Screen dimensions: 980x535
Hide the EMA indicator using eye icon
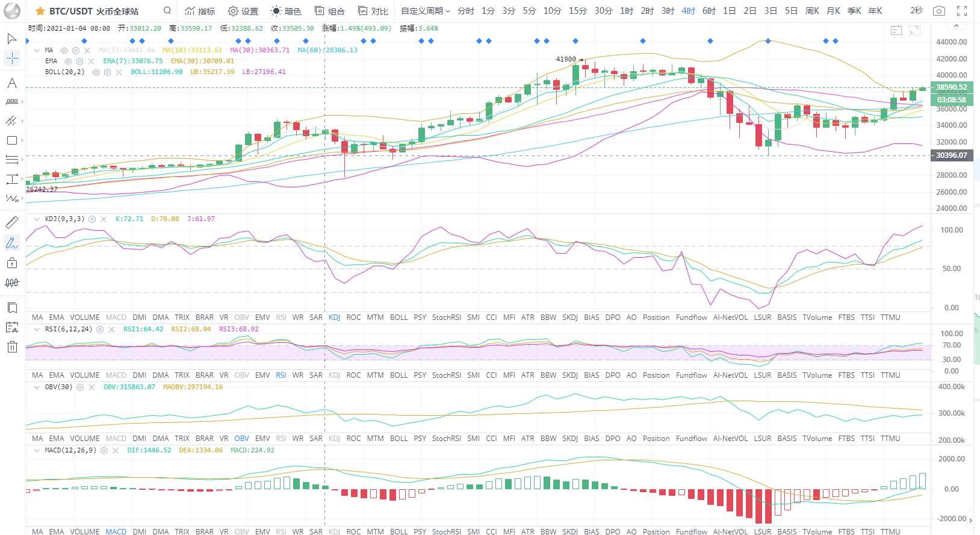click(68, 61)
